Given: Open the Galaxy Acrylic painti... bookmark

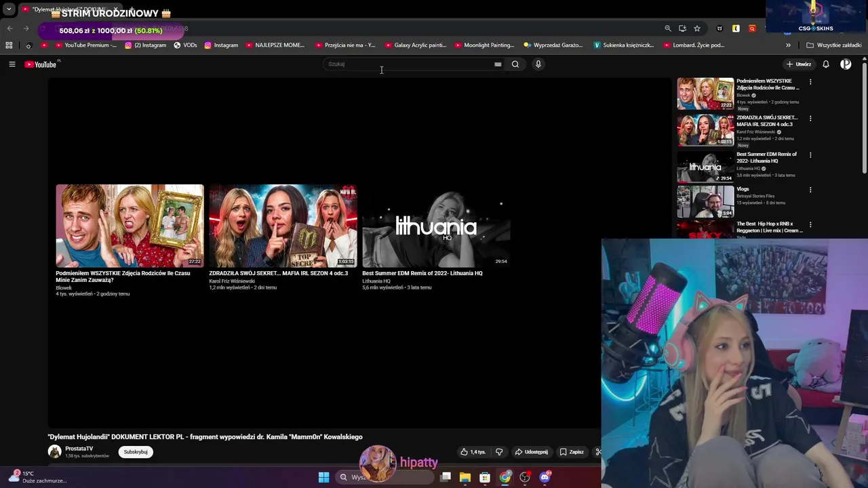Looking at the screenshot, I should tap(416, 45).
